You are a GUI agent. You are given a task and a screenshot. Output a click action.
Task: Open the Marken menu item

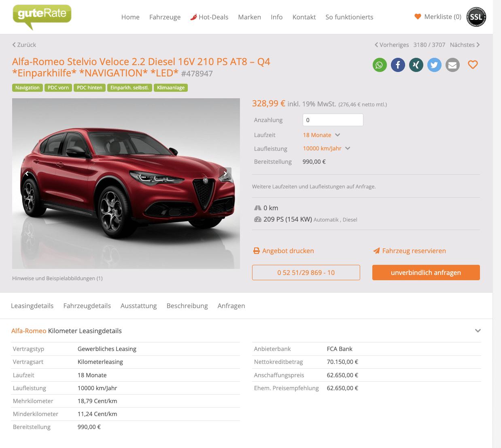pos(250,17)
